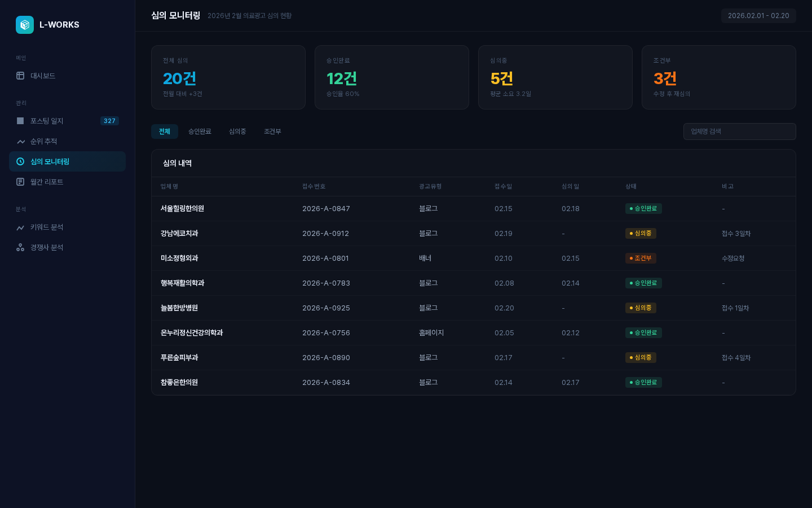This screenshot has height=508, width=812.
Task: Click the monthly report document icon
Action: tap(20, 182)
